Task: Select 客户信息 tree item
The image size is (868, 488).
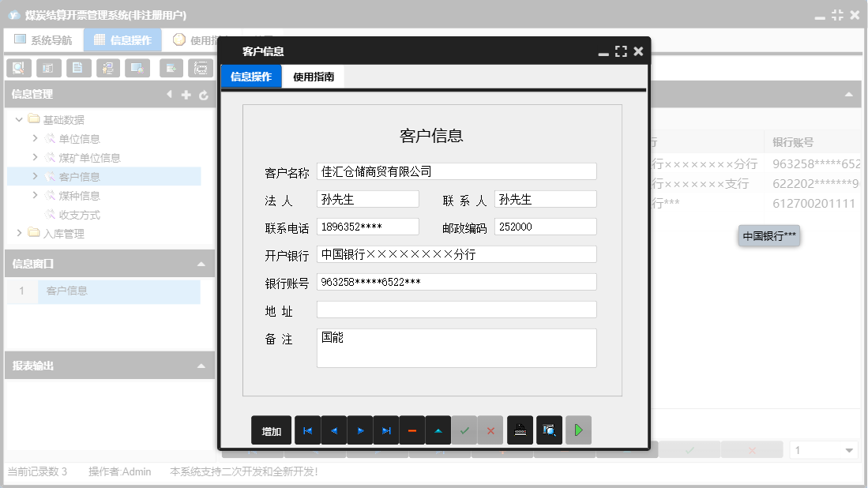Action: pos(79,177)
